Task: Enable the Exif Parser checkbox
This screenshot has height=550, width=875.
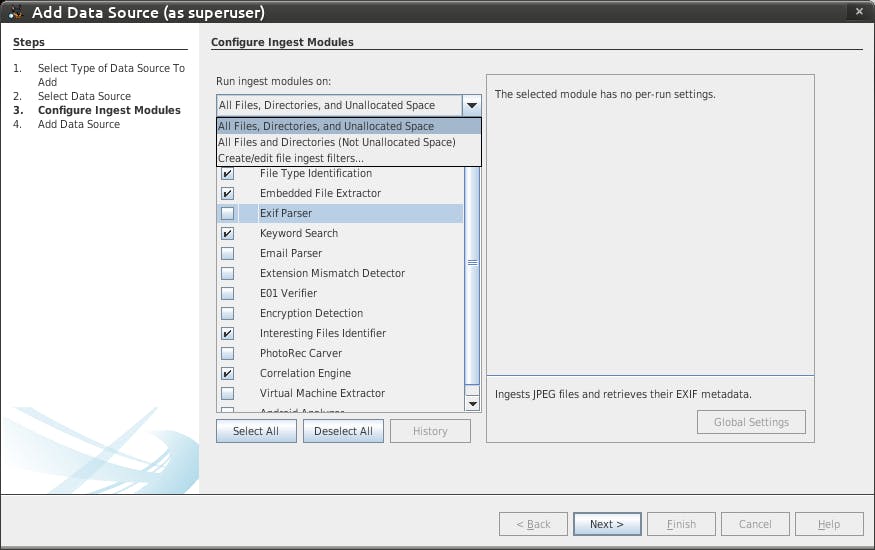Action: (227, 214)
